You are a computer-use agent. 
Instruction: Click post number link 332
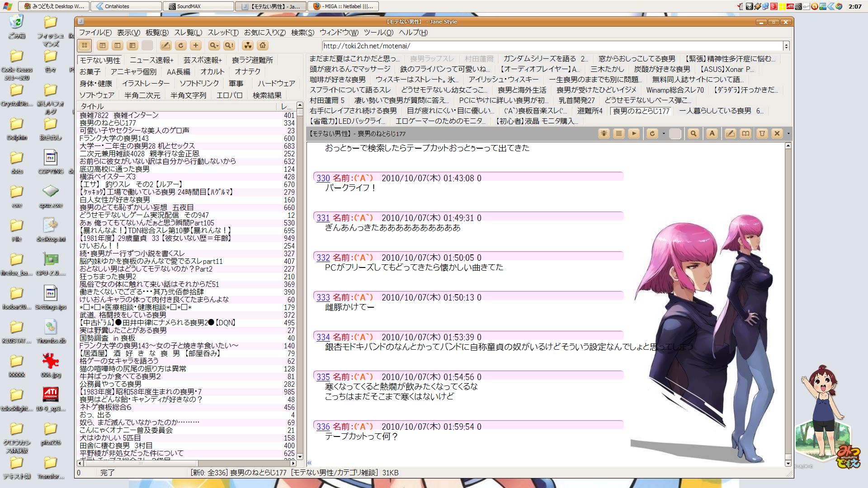pyautogui.click(x=323, y=258)
